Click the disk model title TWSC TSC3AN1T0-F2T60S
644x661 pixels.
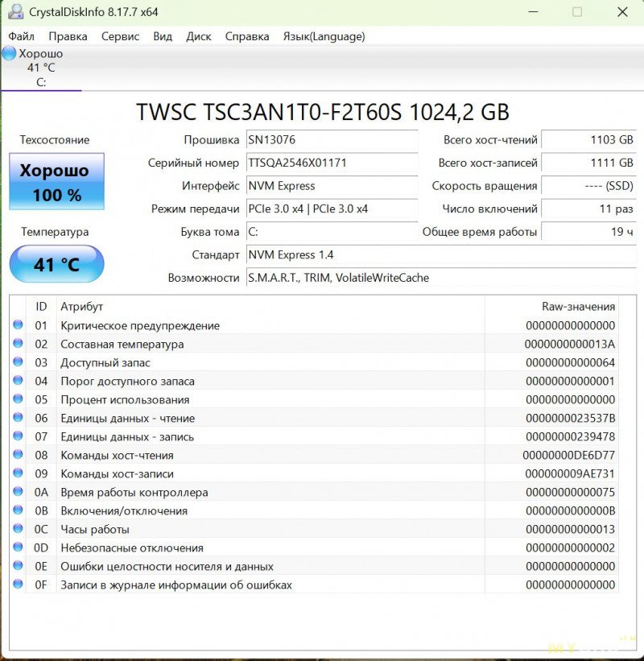click(x=323, y=112)
